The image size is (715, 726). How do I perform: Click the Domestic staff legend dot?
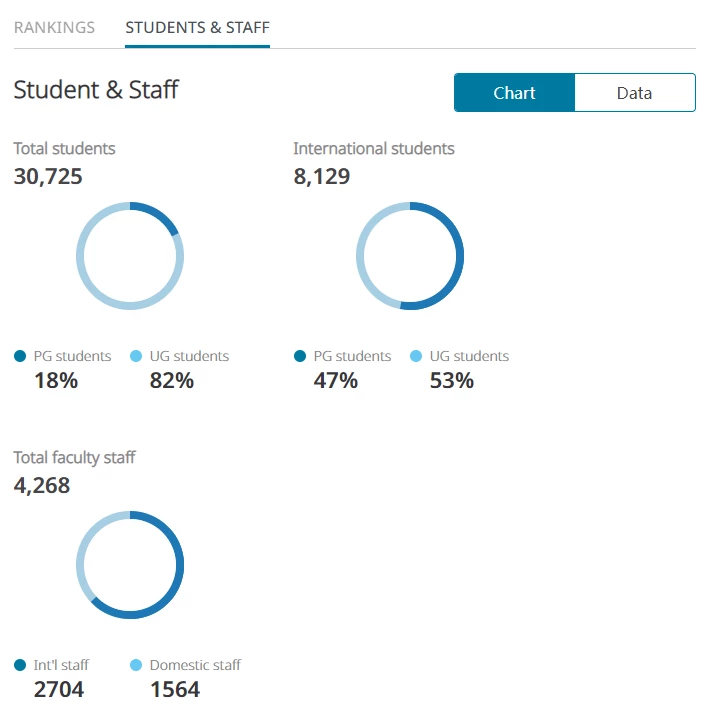coord(136,665)
